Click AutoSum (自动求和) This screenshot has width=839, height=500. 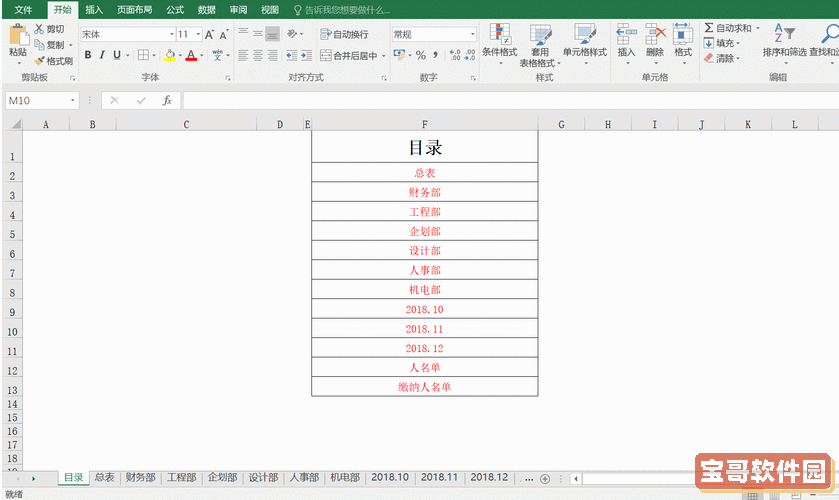(728, 28)
